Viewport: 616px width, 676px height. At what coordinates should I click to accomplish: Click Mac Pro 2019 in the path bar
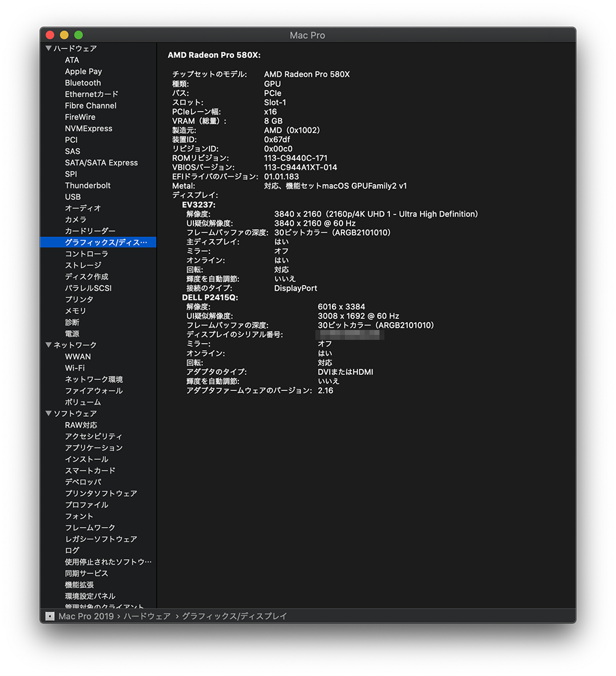[86, 616]
